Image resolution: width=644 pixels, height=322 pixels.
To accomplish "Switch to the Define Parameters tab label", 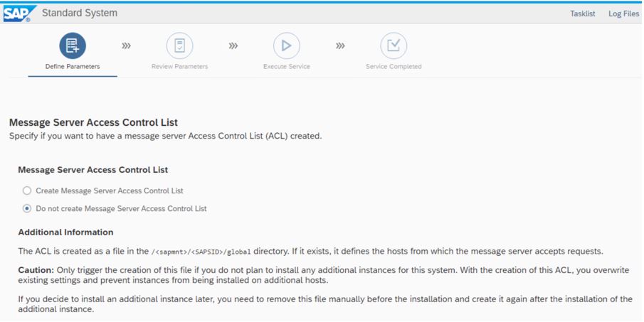I will pos(73,66).
